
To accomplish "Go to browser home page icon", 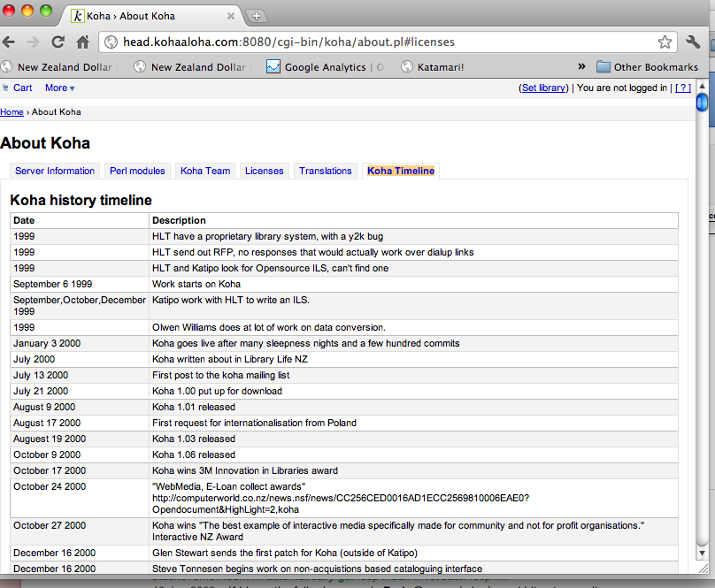I will 82,42.
